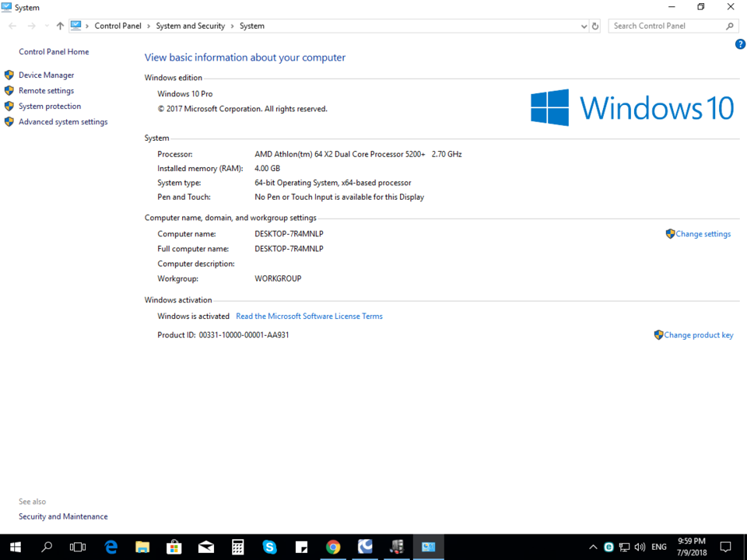Image resolution: width=747 pixels, height=560 pixels.
Task: Expand the address bar history dropdown
Action: tap(584, 26)
